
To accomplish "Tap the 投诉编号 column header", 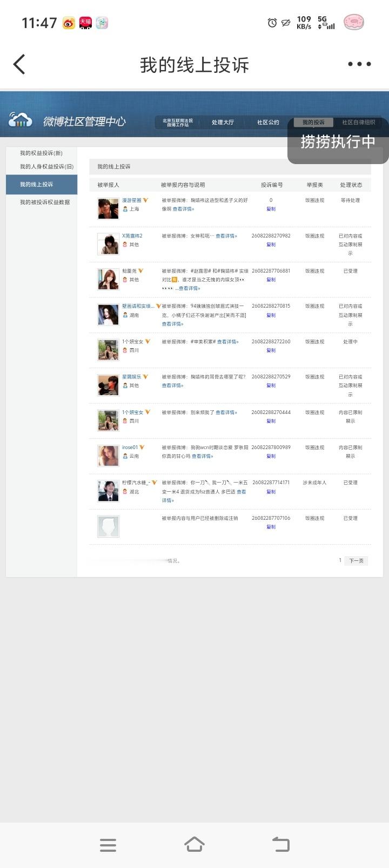I will [272, 185].
